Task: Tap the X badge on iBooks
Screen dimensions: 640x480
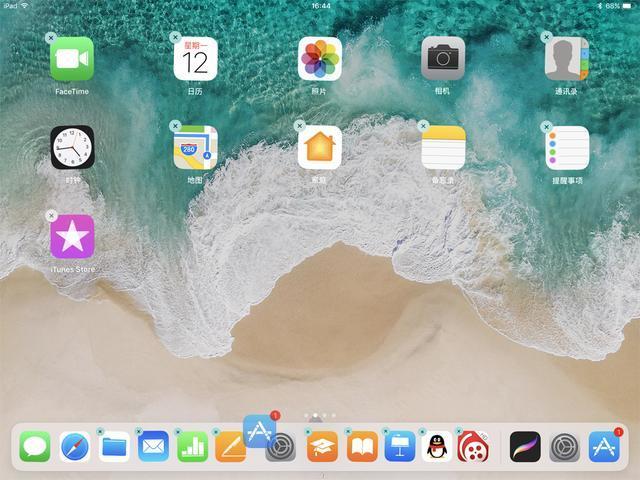Action: [347, 431]
